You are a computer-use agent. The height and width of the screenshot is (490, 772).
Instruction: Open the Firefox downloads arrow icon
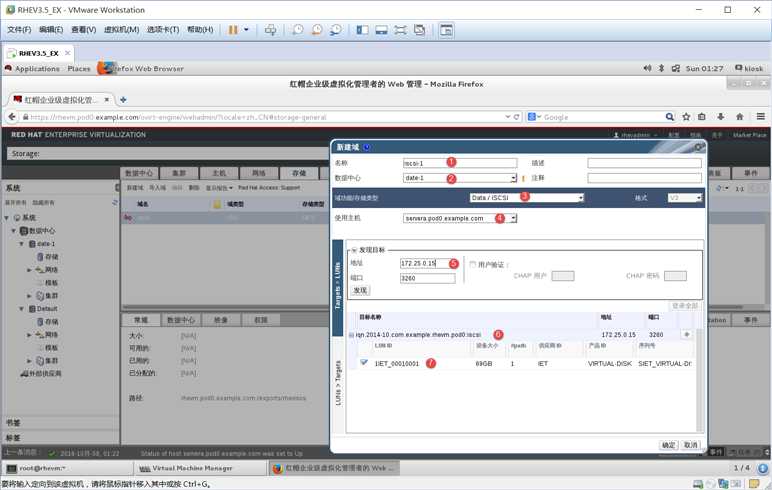tap(720, 117)
